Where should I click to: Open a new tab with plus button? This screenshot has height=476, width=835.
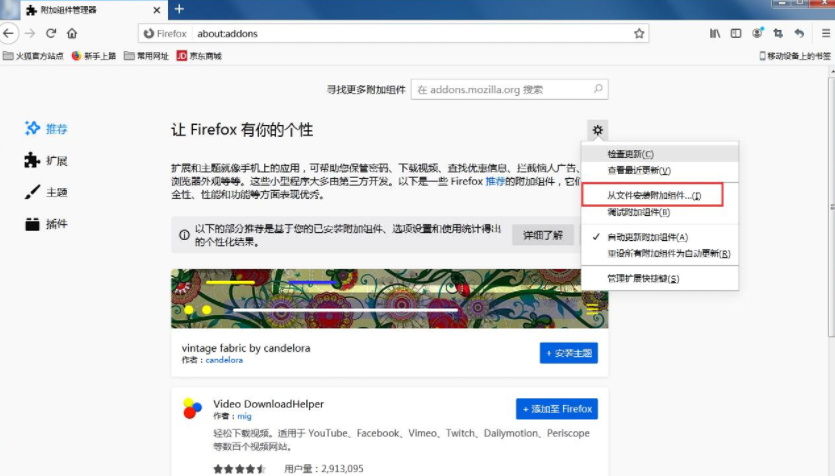179,9
